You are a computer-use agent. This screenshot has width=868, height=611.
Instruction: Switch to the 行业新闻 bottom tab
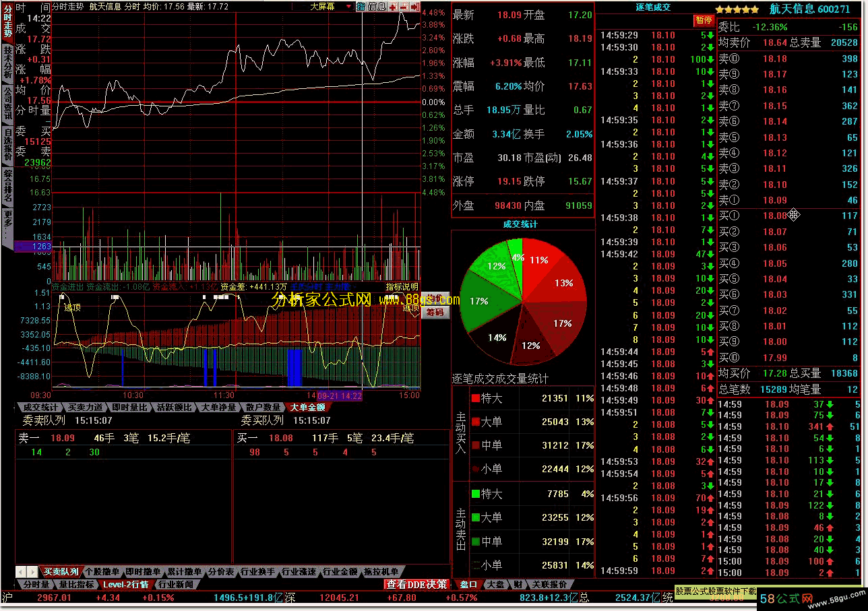coord(176,584)
